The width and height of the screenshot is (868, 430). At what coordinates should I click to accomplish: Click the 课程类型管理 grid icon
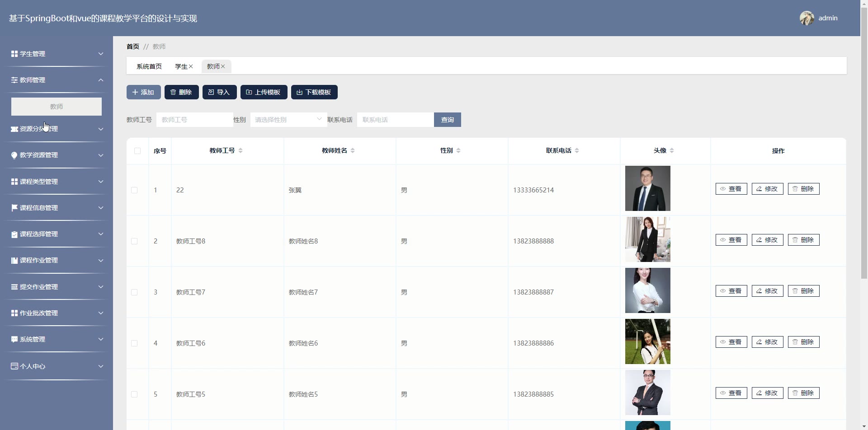tap(14, 182)
